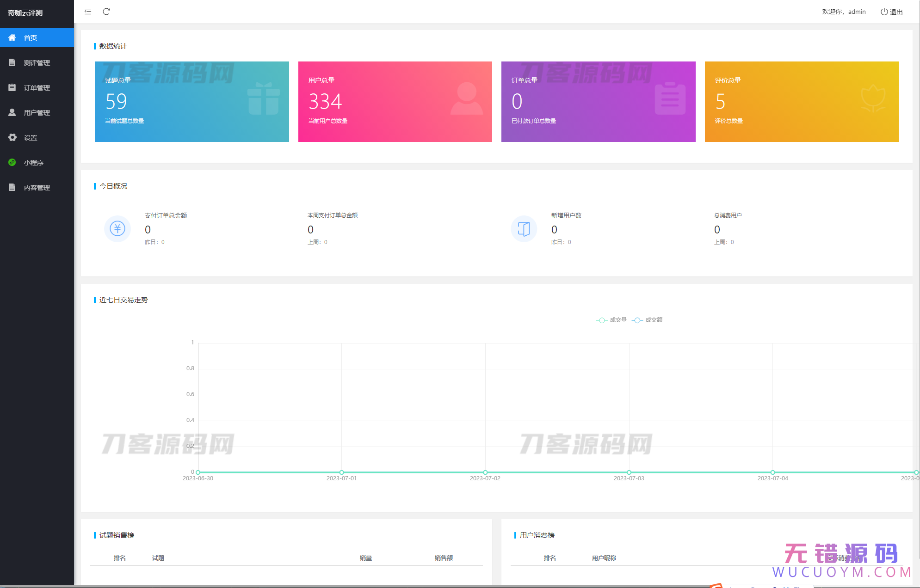
Task: Click the refresh icon in the top toolbar
Action: 106,12
